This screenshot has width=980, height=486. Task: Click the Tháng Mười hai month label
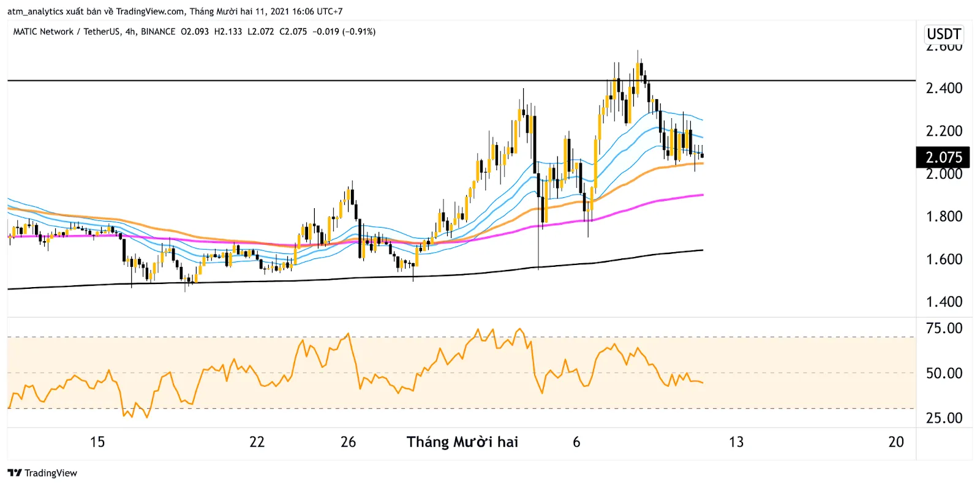[x=462, y=442]
